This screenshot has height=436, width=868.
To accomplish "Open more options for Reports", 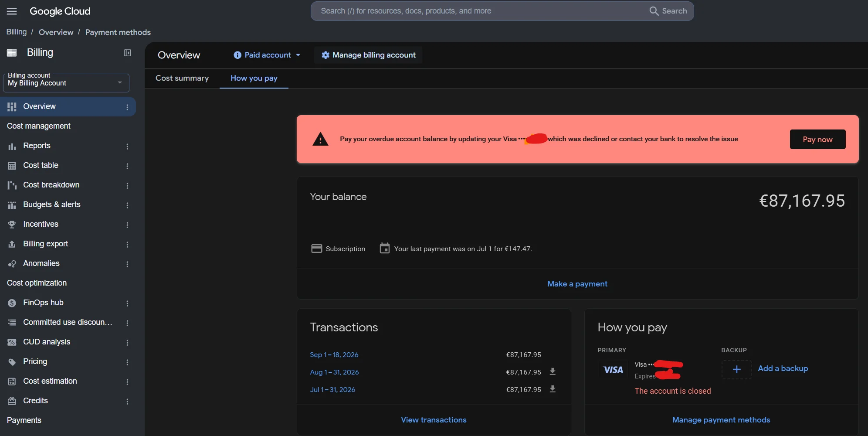I will pos(127,146).
